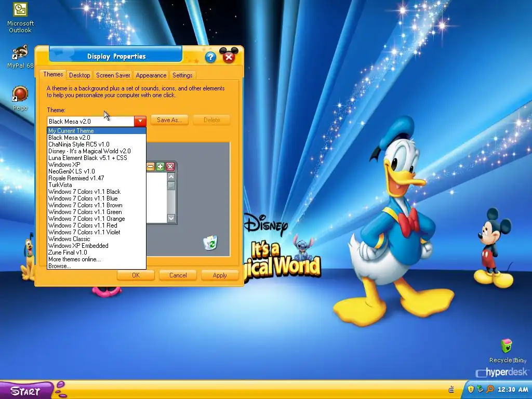This screenshot has height=399, width=532.
Task: Select the Windows XP theme entry
Action: pos(97,165)
